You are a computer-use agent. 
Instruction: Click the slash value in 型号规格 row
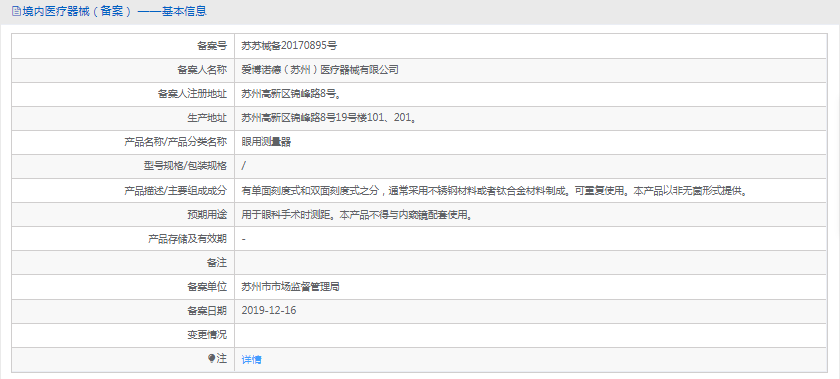[244, 166]
